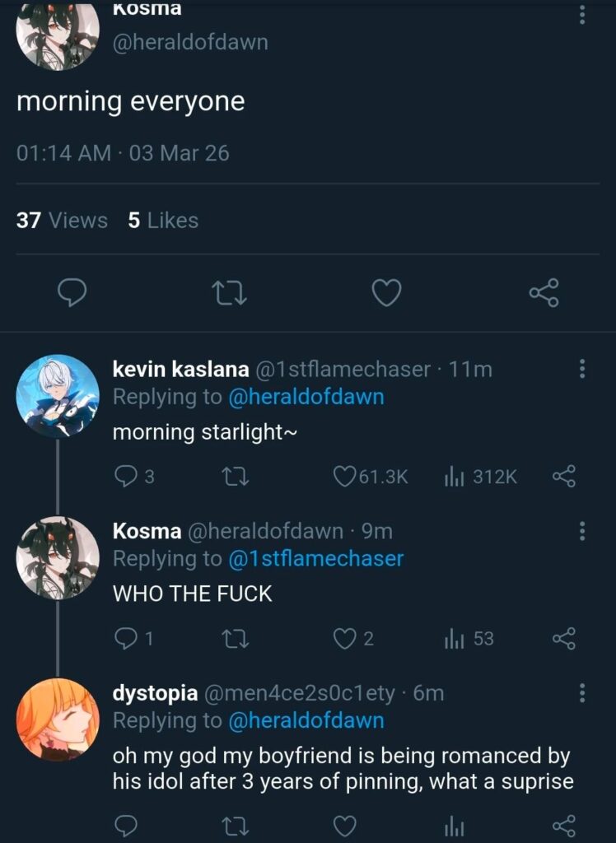Image resolution: width=616 pixels, height=843 pixels.
Task: Share the main "morning everyone" tweet
Action: 544,292
